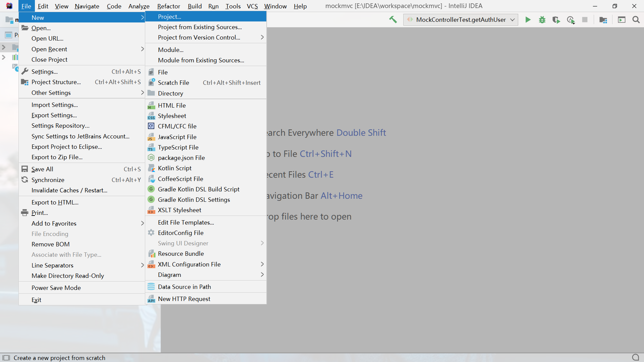Create a new Resource Bundle
This screenshot has height=362, width=644.
(x=206, y=253)
